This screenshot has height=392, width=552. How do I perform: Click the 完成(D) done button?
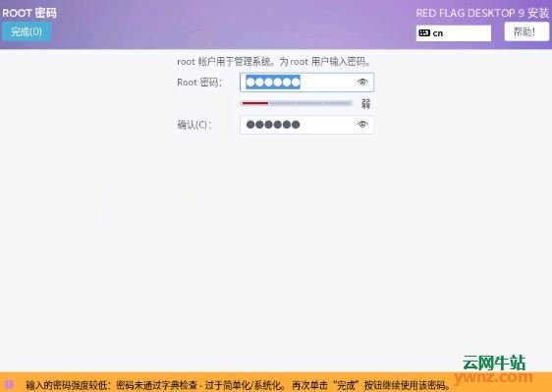(27, 31)
